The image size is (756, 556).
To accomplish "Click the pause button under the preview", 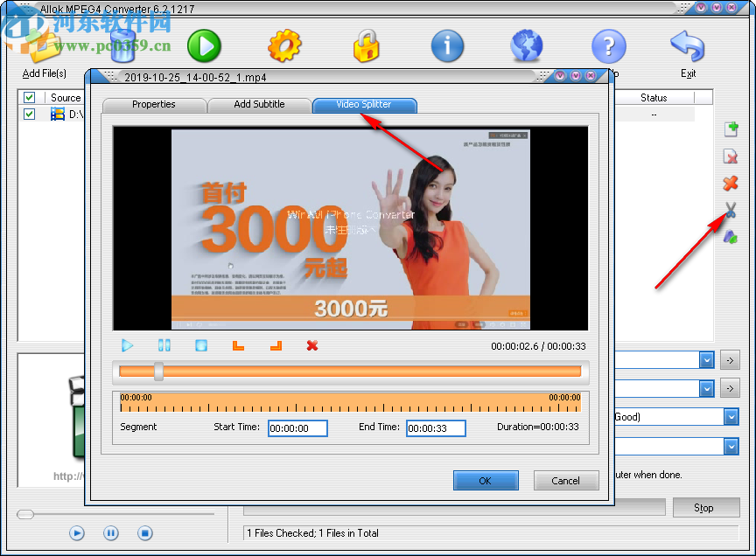I will coord(164,345).
